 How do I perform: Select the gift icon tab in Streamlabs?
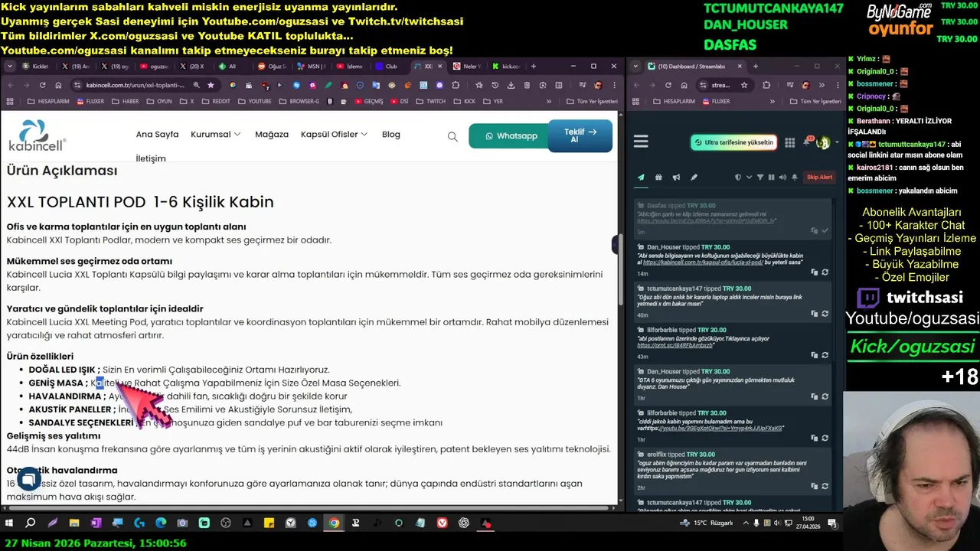(658, 178)
